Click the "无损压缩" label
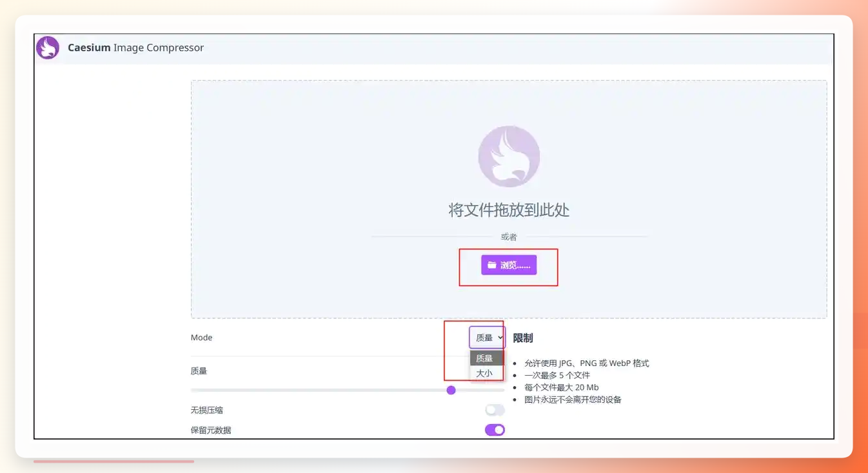The width and height of the screenshot is (868, 473). tap(207, 410)
